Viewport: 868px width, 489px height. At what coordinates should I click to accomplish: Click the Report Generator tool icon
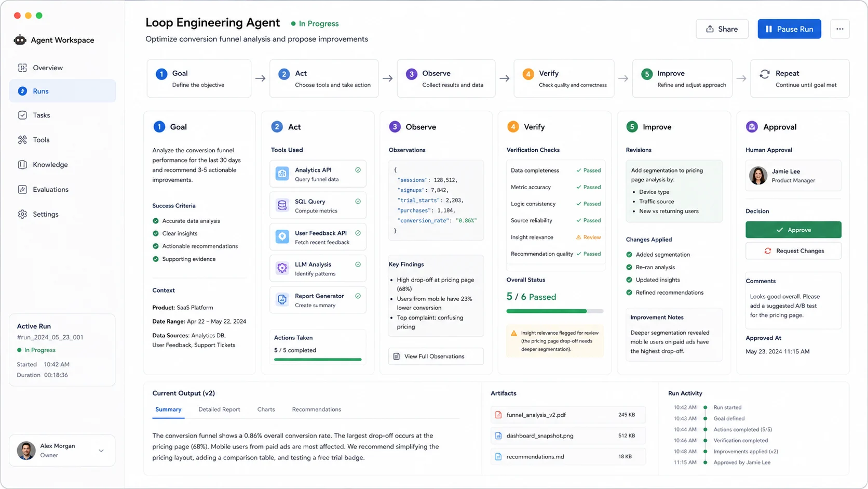(x=282, y=300)
